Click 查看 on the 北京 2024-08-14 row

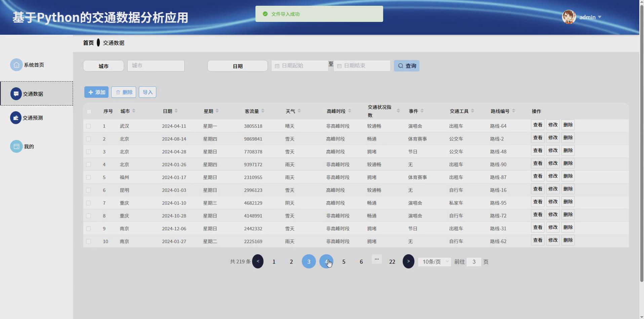point(537,137)
